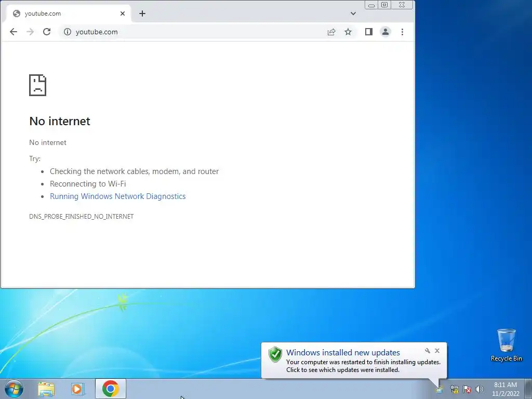
Task: Minimize the Chrome window
Action: tap(371, 5)
